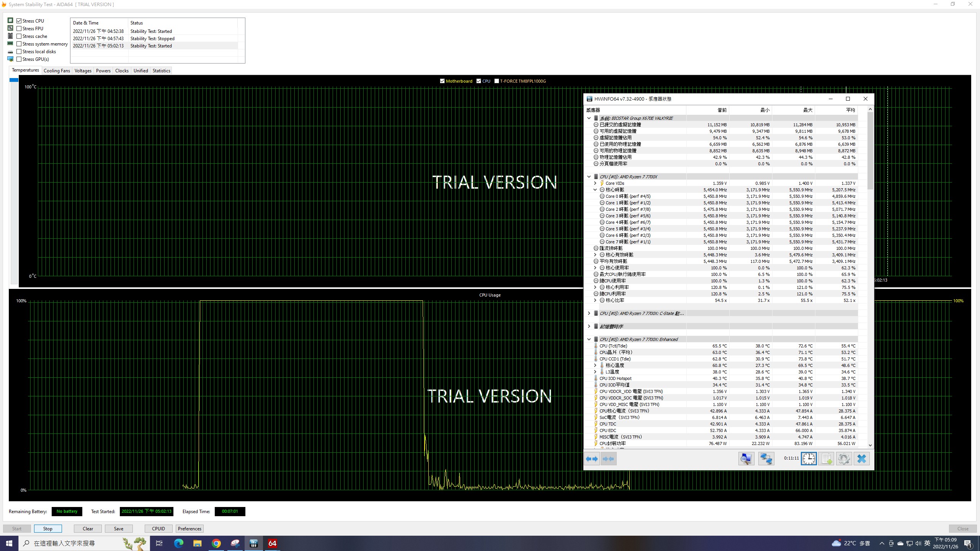The image size is (980, 551).
Task: Click the expand-columns arrows button in HWiNFO64
Action: tap(592, 458)
